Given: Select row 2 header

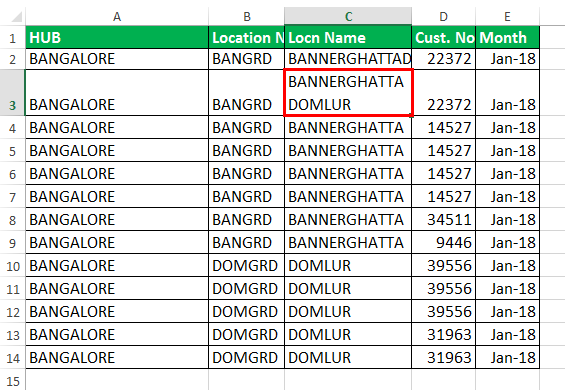Looking at the screenshot, I should point(13,59).
